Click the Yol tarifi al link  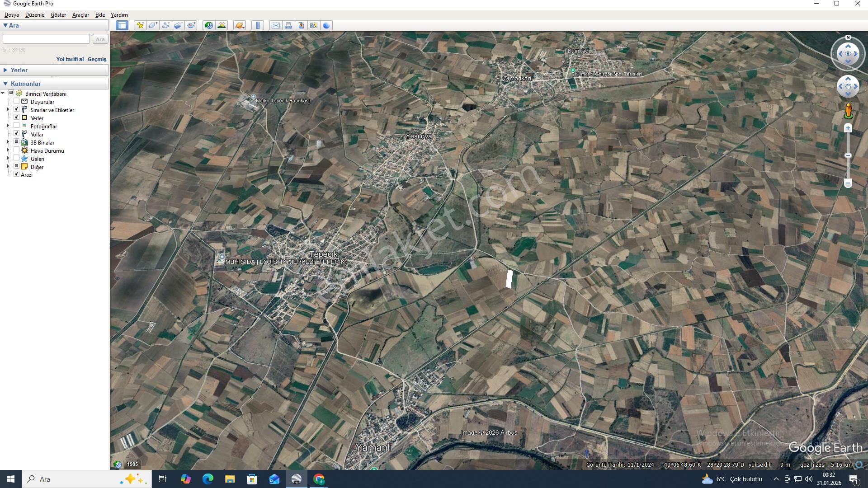(x=70, y=59)
